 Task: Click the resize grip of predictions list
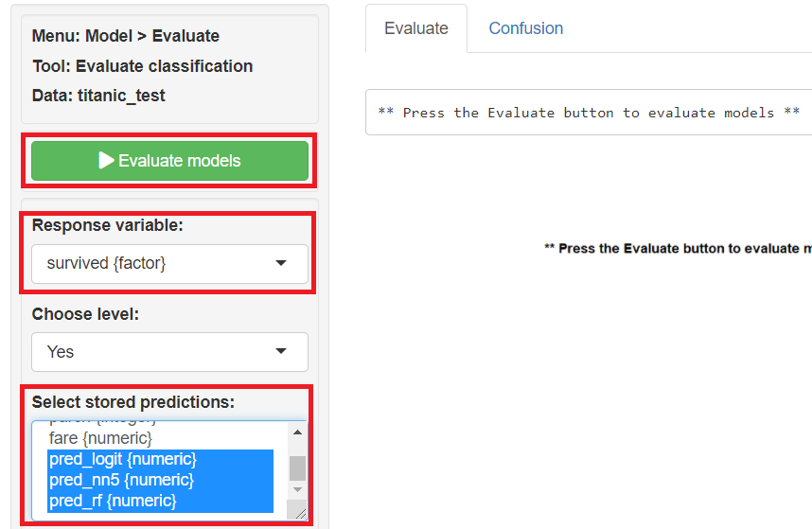(301, 513)
